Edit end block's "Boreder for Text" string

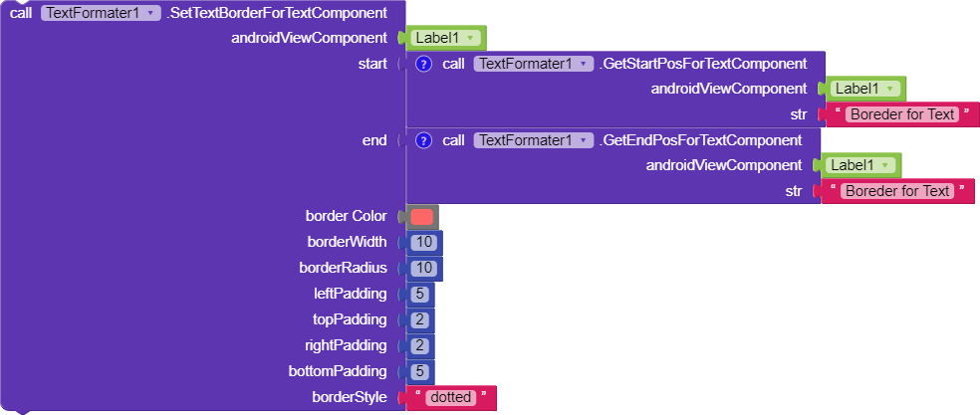pyautogui.click(x=896, y=191)
